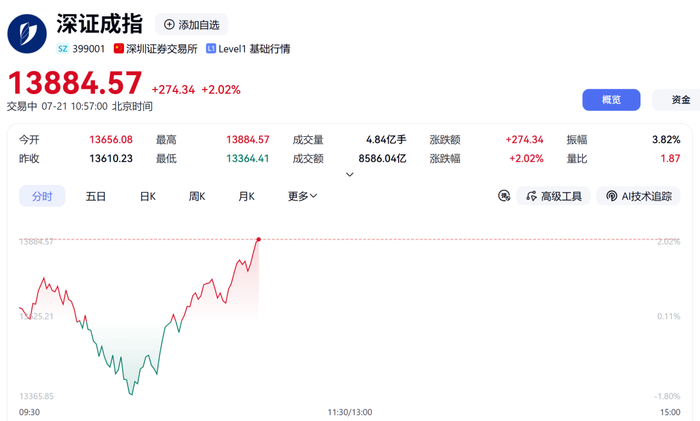Open the 概览 overview tab
Image resolution: width=700 pixels, height=421 pixels.
click(x=611, y=100)
